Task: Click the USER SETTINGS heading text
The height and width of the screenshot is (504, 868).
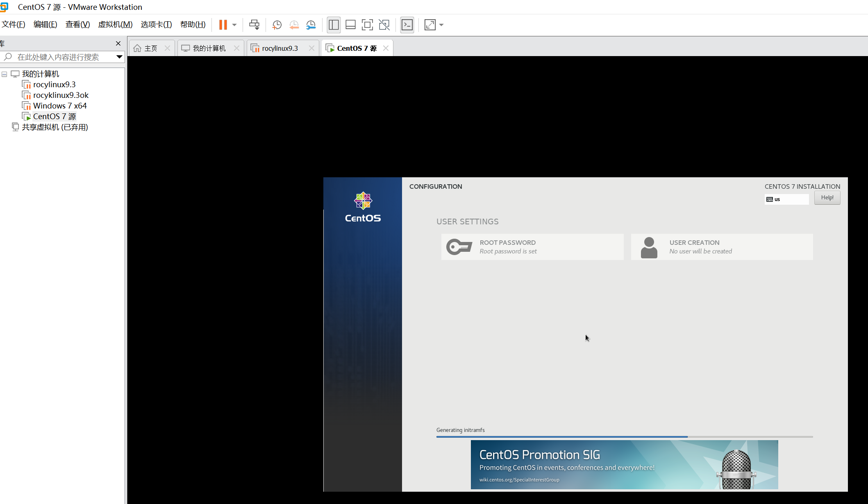Action: click(x=468, y=221)
